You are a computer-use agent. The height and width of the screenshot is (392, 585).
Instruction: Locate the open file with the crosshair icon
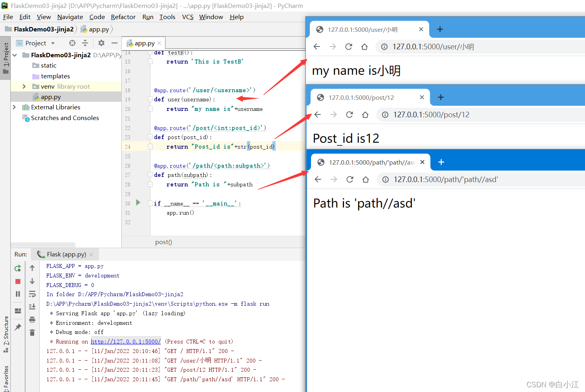coord(72,43)
